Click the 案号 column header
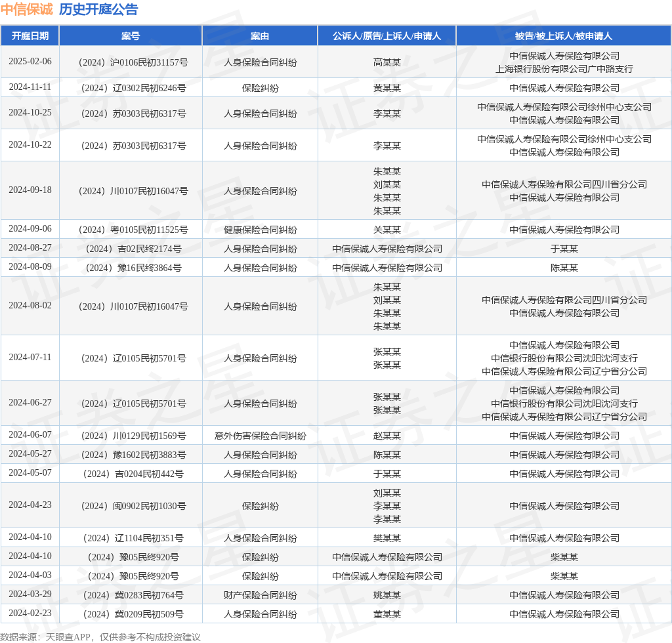The image size is (672, 643). [x=131, y=36]
